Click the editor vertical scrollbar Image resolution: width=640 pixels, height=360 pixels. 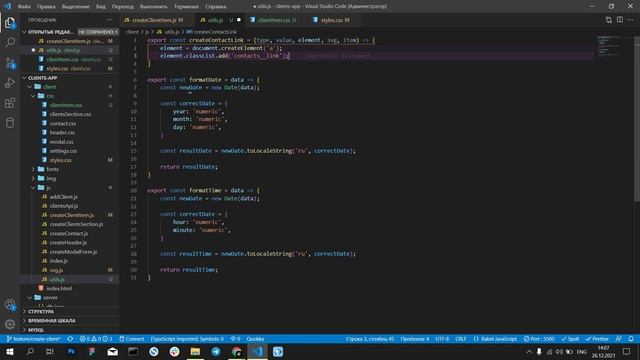coord(637,118)
